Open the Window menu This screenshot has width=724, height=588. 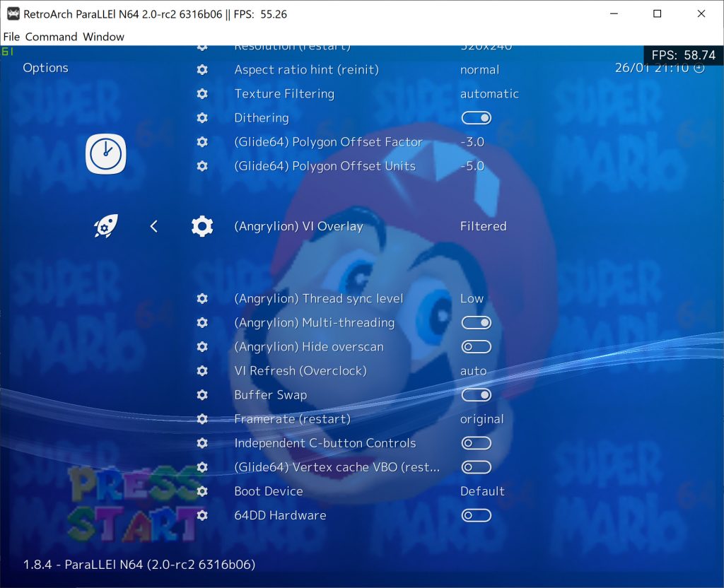click(x=104, y=37)
